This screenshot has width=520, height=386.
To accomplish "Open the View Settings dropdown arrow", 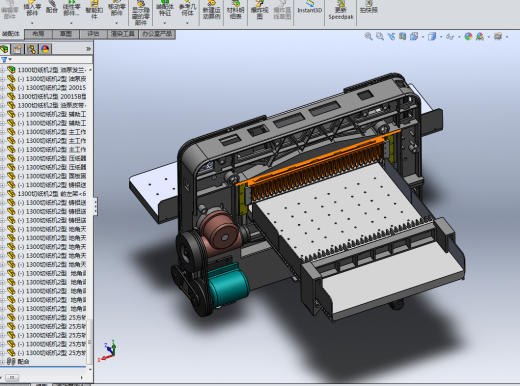I will pyautogui.click(x=507, y=37).
